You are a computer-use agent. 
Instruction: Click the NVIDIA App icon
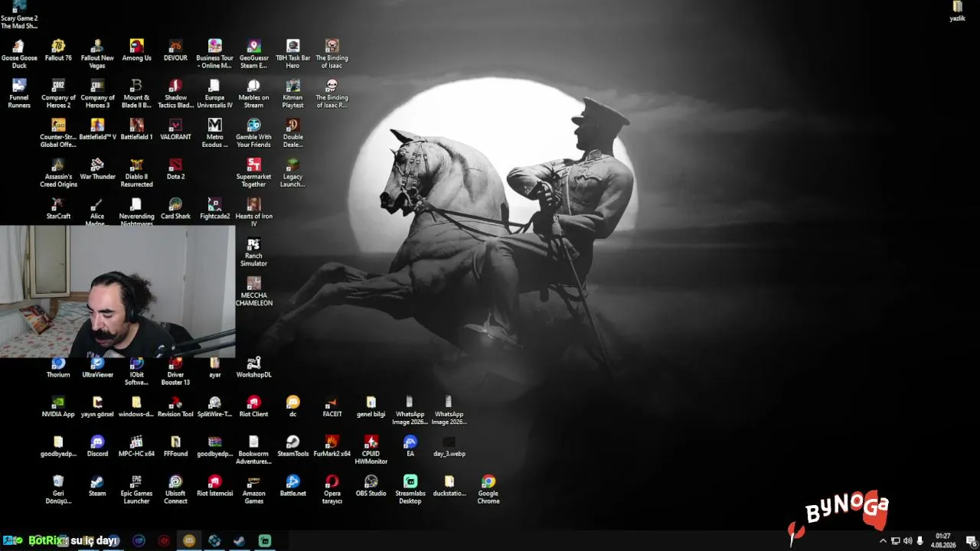(58, 407)
